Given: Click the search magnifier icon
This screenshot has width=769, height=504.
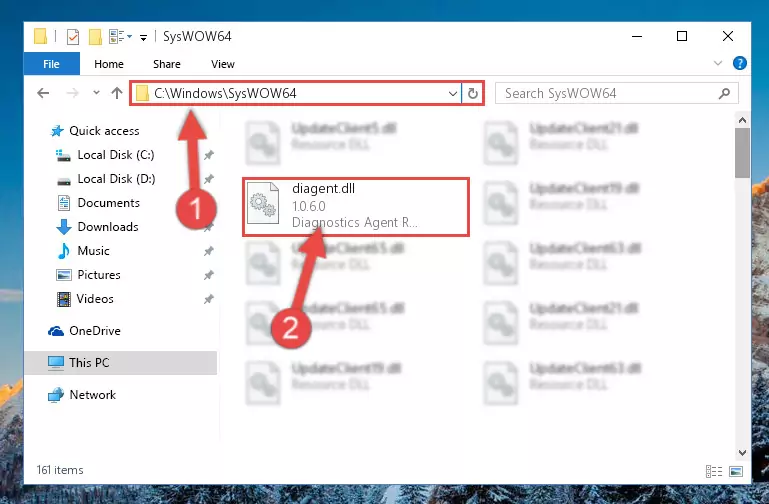Looking at the screenshot, I should tap(724, 93).
